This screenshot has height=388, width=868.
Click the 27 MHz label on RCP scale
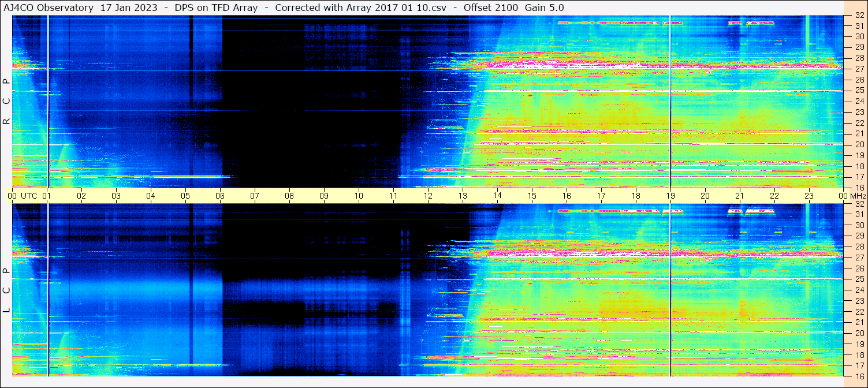[859, 68]
